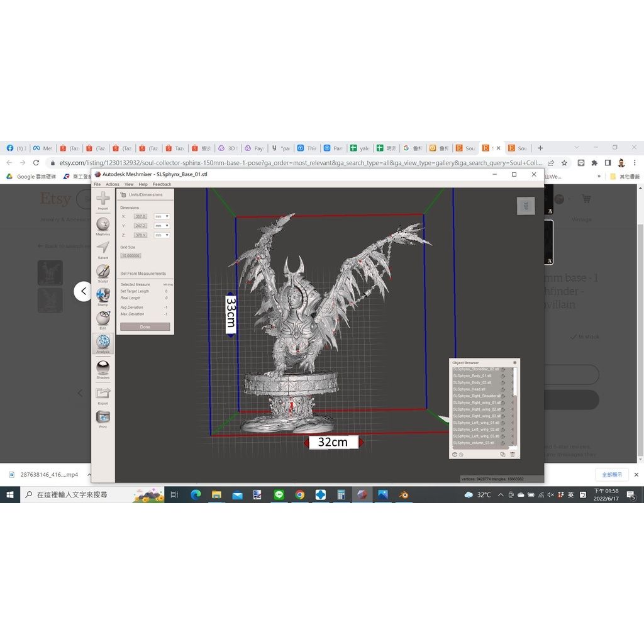Open the View menu
The width and height of the screenshot is (644, 644).
pyautogui.click(x=129, y=184)
